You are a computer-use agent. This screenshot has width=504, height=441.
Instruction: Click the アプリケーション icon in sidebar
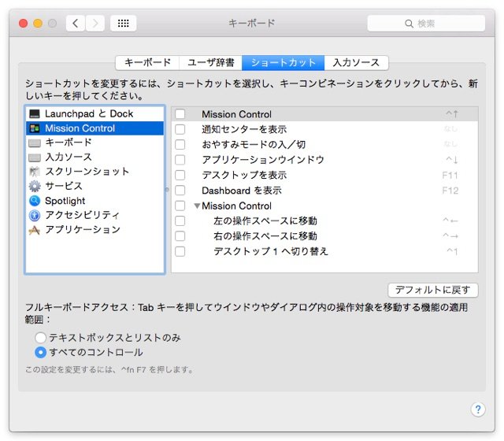click(x=35, y=230)
